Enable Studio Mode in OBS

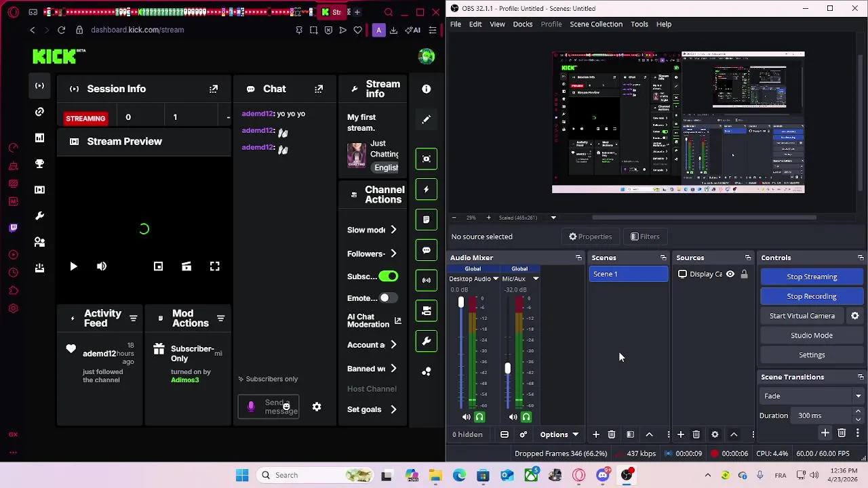(x=812, y=335)
